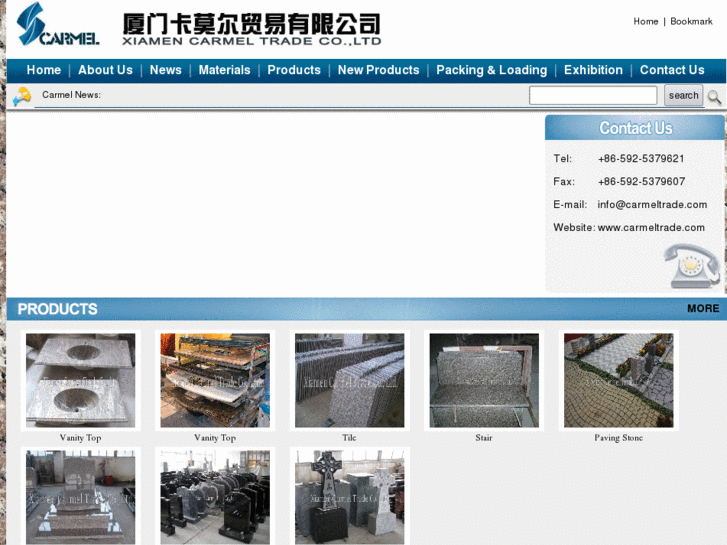727x545 pixels.
Task: Click the Paving Stone caption text
Action: tap(619, 438)
